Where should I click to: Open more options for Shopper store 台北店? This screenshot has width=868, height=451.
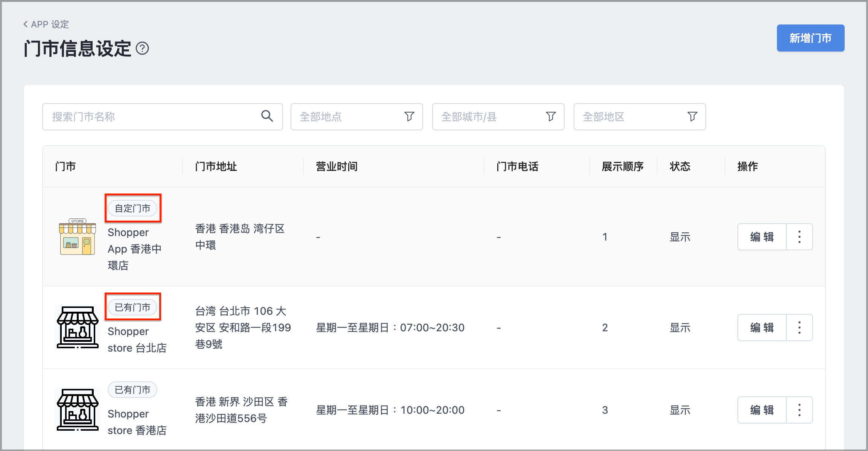point(799,328)
